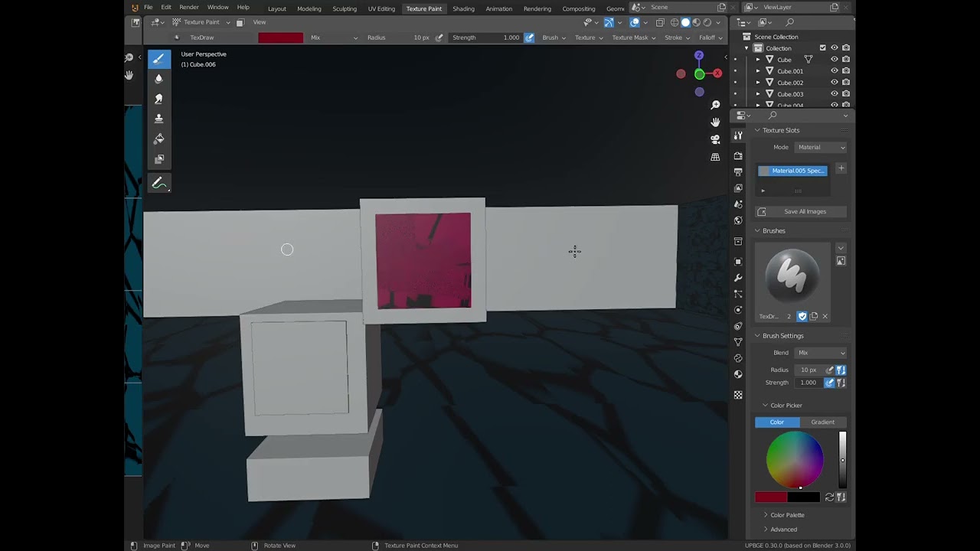980x551 pixels.
Task: Hide Cube.001 via its eye icon
Action: pyautogui.click(x=835, y=71)
